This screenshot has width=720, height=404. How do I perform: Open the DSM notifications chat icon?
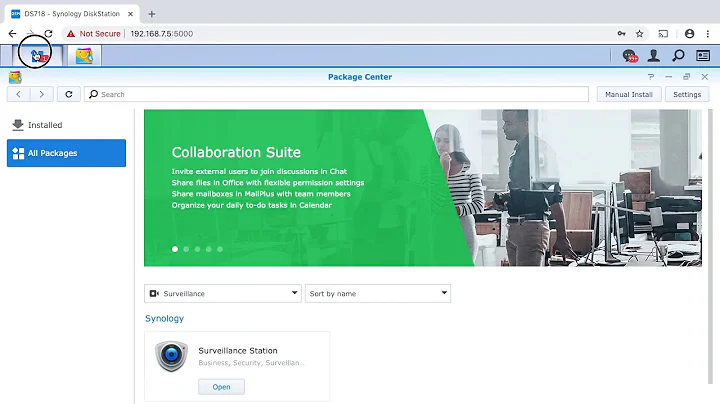coord(630,56)
